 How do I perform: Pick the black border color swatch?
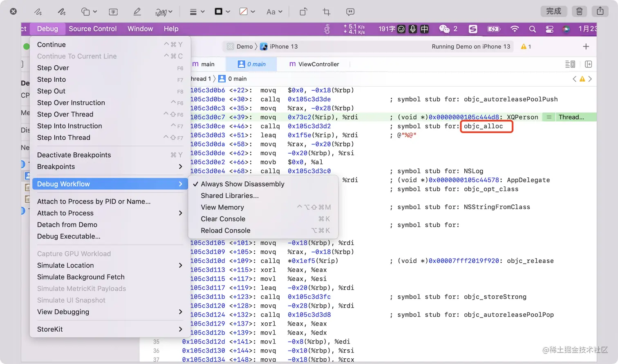[219, 11]
